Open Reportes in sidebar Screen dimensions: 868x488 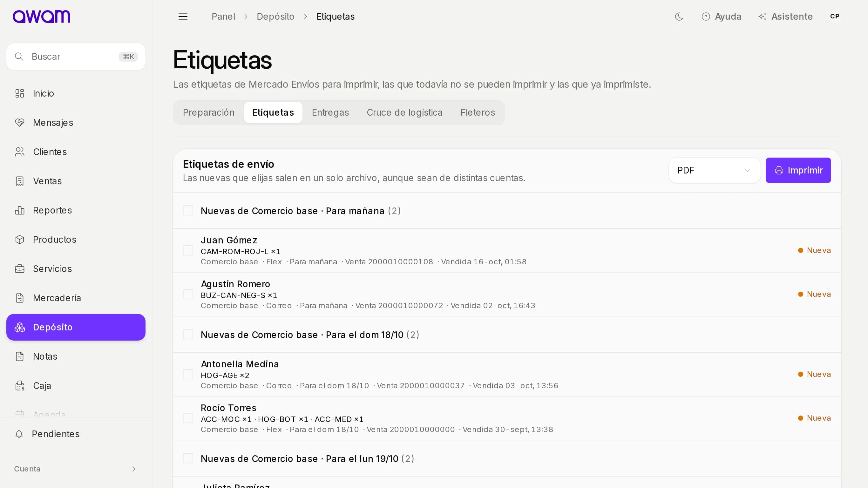(x=76, y=210)
